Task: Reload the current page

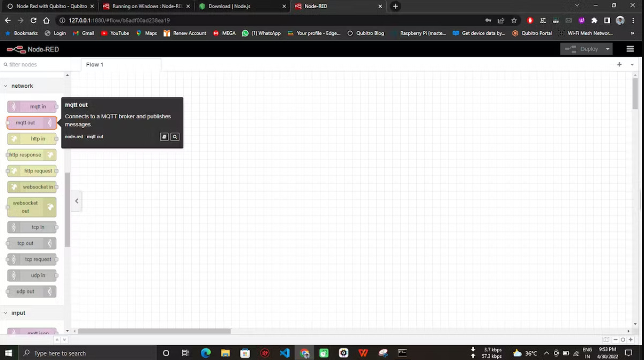Action: [x=33, y=20]
